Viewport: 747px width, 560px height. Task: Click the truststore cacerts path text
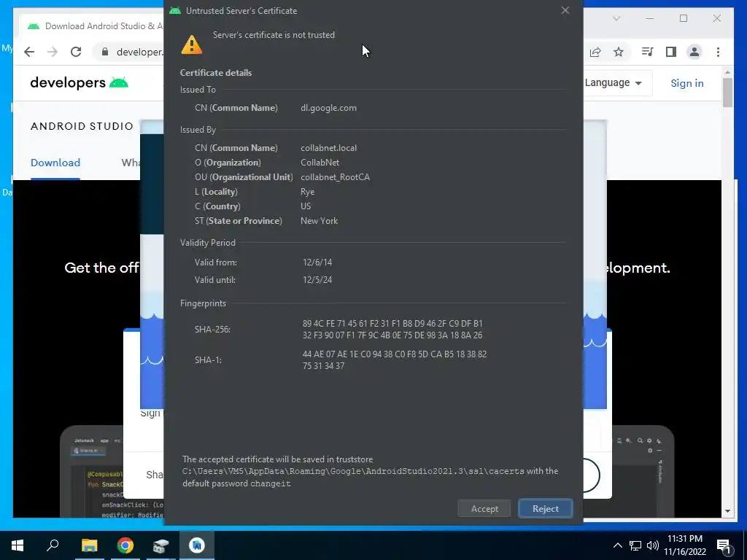point(353,471)
